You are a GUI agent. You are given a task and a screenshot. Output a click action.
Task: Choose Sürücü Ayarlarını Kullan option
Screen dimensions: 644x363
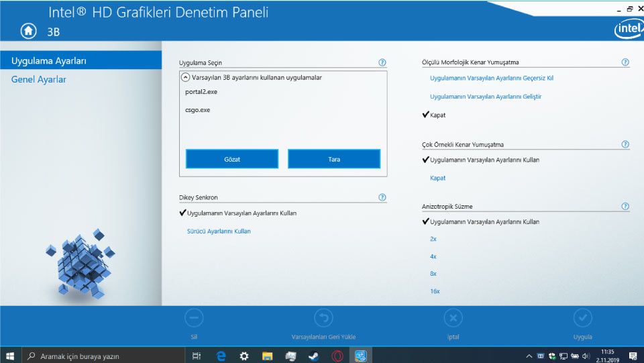click(x=219, y=231)
